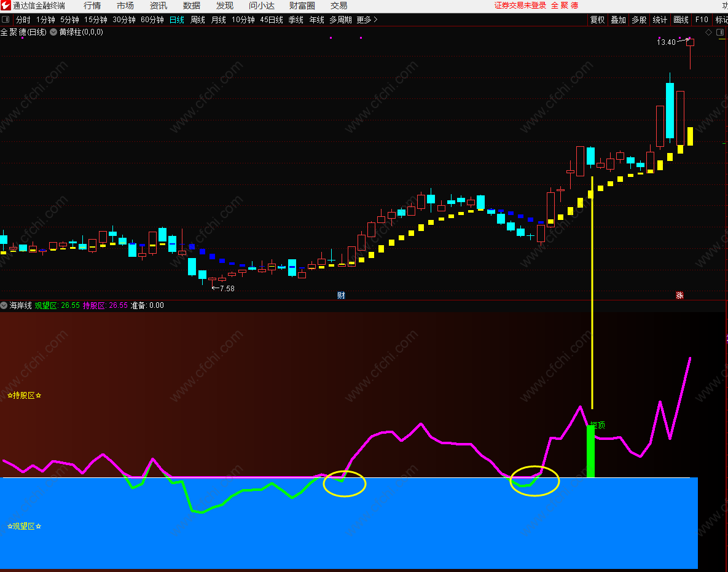This screenshot has height=572, width=728.
Task: Select the 日线 period tab
Action: (x=177, y=20)
